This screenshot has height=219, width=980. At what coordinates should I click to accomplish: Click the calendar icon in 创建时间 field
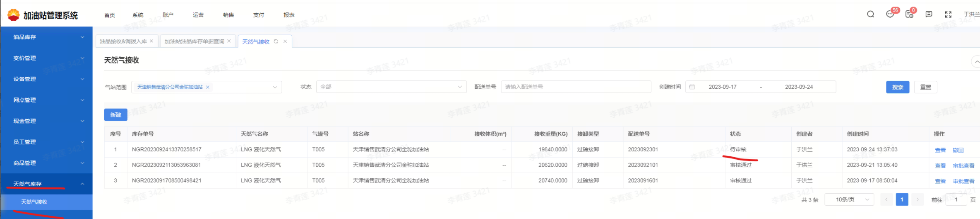pos(692,87)
